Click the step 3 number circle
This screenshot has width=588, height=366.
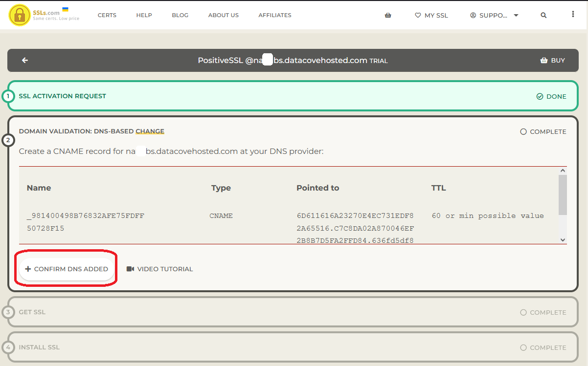coord(8,312)
